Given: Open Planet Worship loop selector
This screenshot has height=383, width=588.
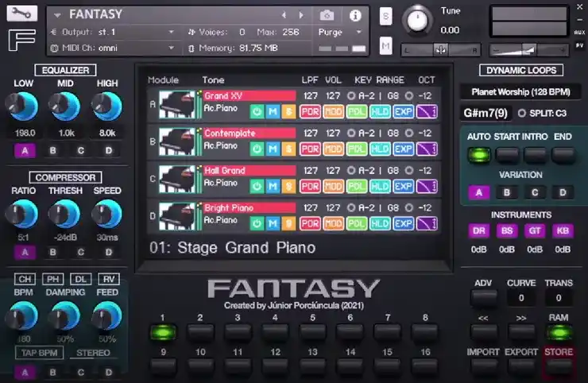Looking at the screenshot, I should pos(520,92).
